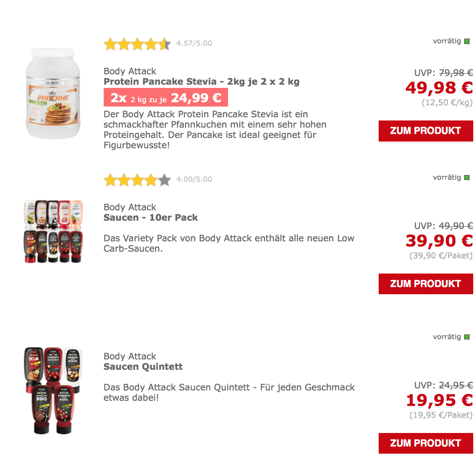Click the Protein Pancake Stevia product image
Viewport: 476px width, 462px height.
(53, 93)
